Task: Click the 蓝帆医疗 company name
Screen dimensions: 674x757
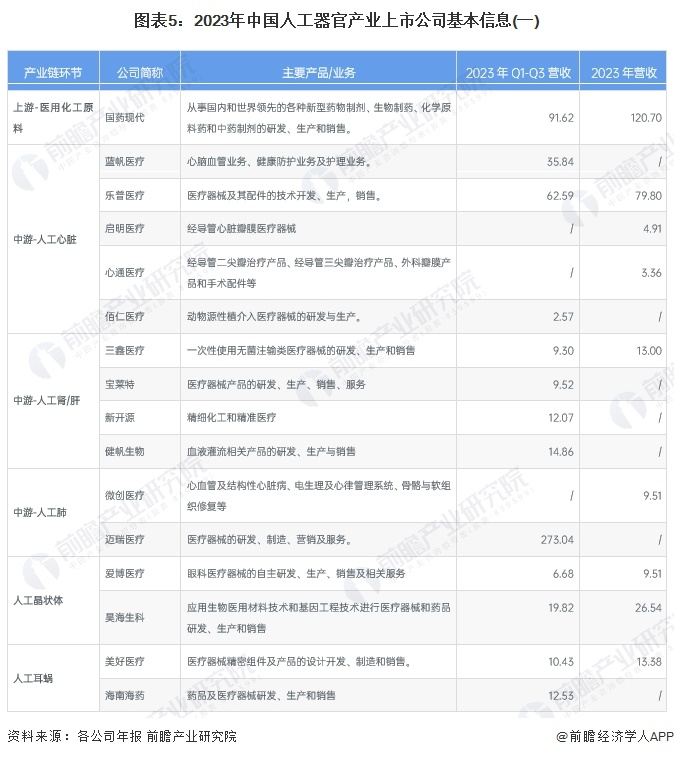Action: (125, 161)
